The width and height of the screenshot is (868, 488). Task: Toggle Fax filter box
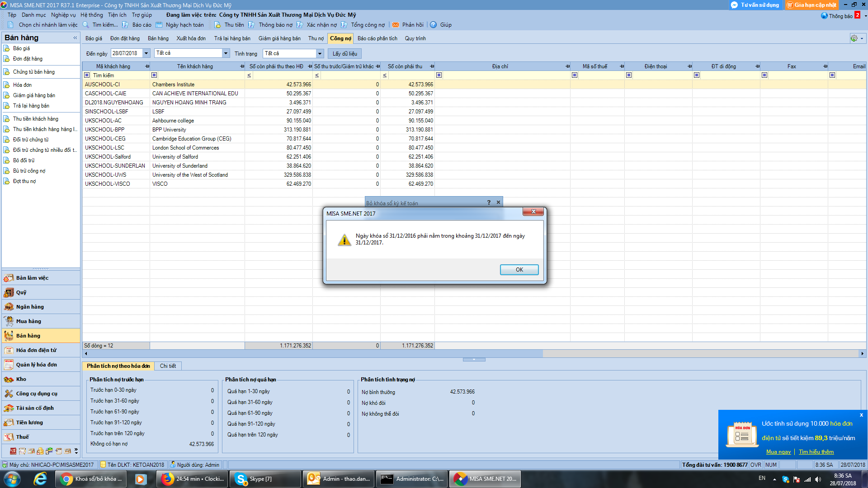coord(764,75)
